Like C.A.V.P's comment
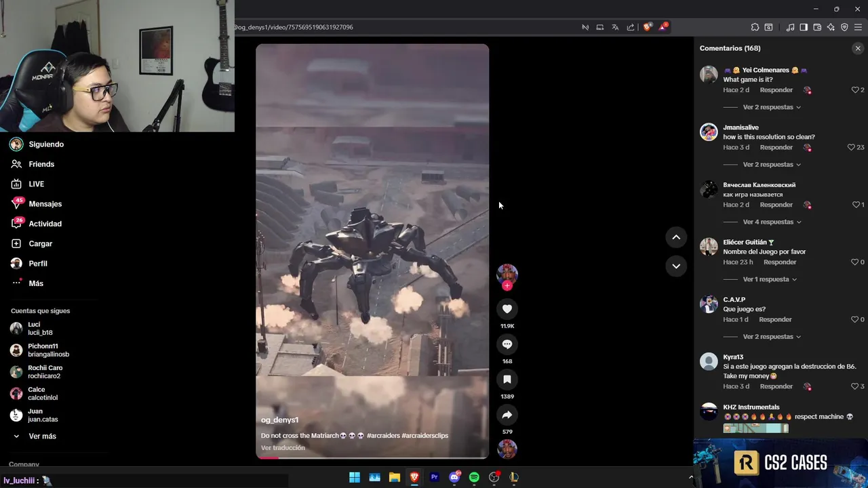This screenshot has height=488, width=868. click(x=854, y=319)
